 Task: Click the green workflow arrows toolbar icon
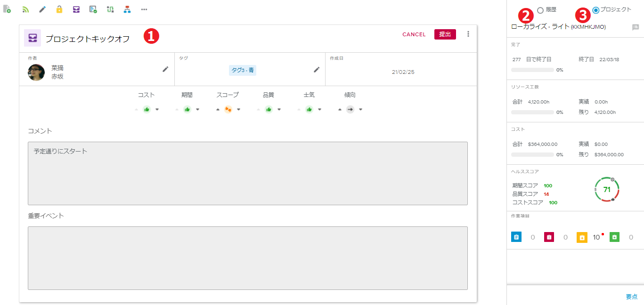coord(110,9)
